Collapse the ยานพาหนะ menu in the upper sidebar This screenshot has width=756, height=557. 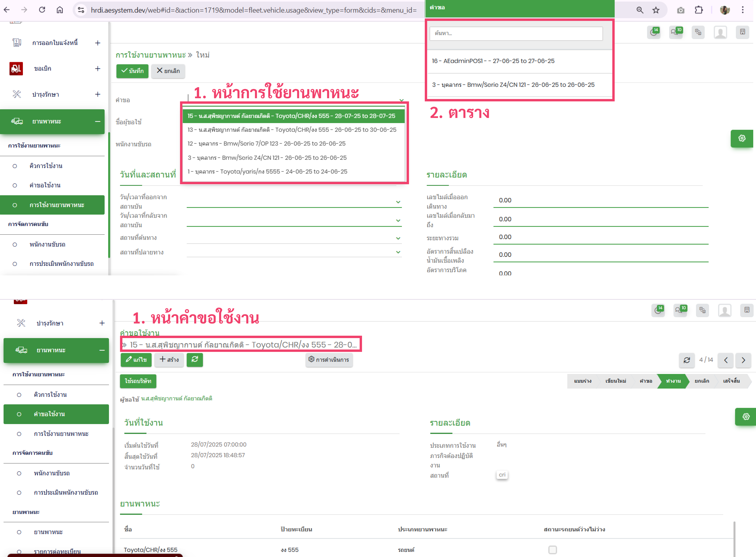tap(98, 121)
